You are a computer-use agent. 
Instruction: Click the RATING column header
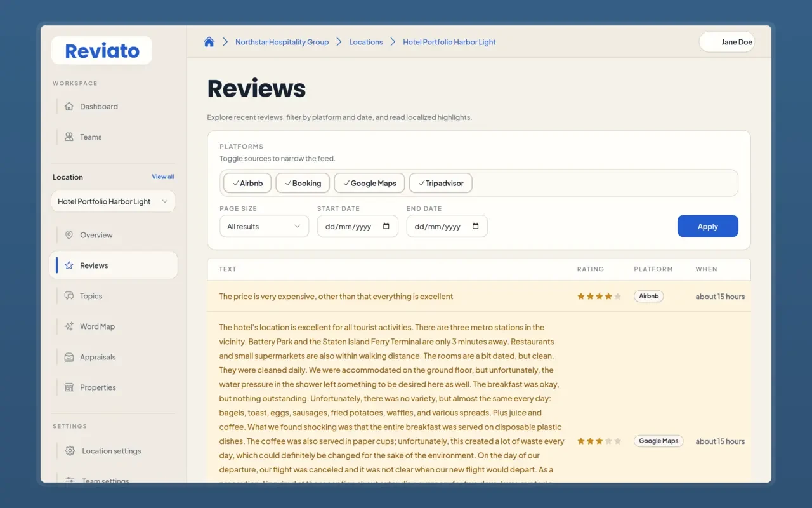pyautogui.click(x=591, y=269)
